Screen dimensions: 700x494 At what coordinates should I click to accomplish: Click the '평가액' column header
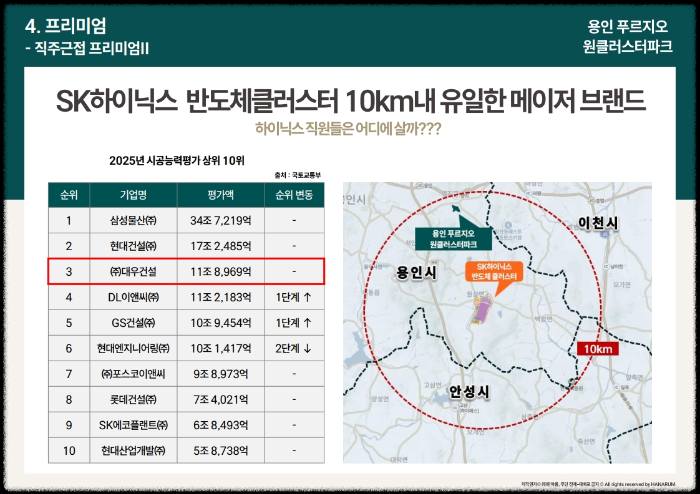(x=221, y=195)
